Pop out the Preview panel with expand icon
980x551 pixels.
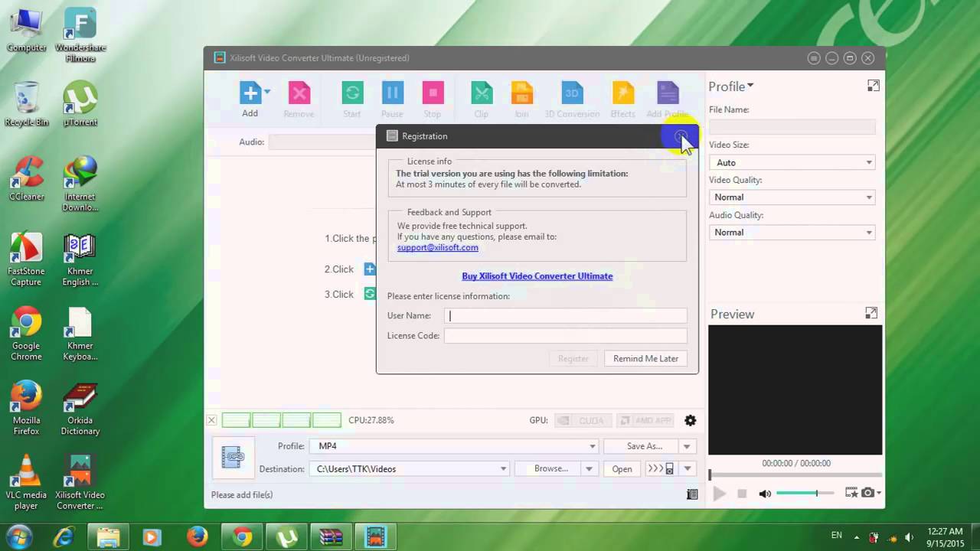tap(871, 313)
